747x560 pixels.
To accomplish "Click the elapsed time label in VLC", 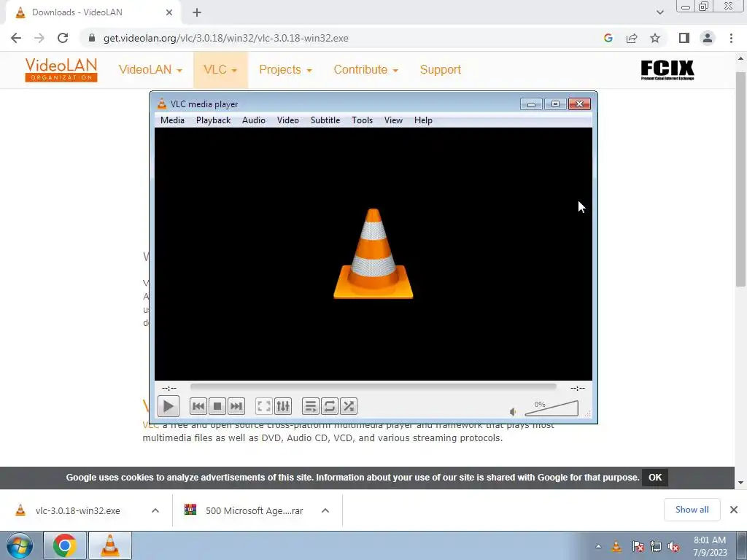I will (169, 388).
